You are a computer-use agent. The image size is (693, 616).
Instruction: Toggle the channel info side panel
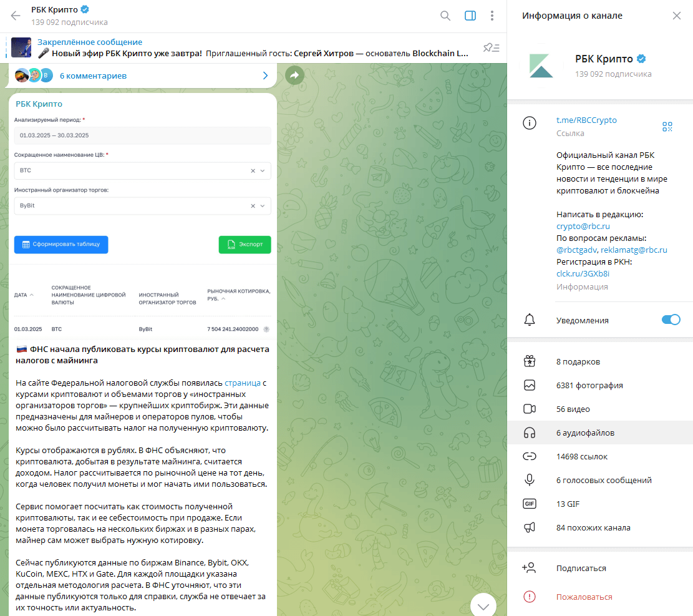point(470,16)
